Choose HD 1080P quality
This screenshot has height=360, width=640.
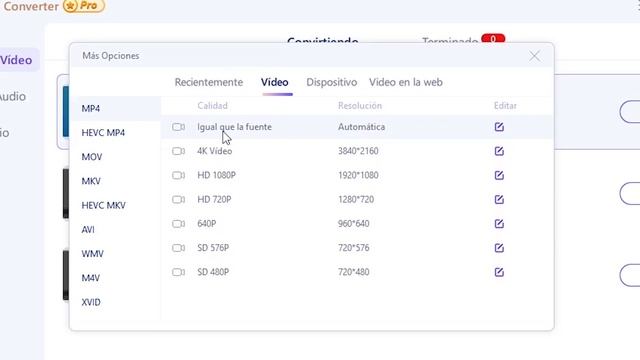pyautogui.click(x=216, y=175)
